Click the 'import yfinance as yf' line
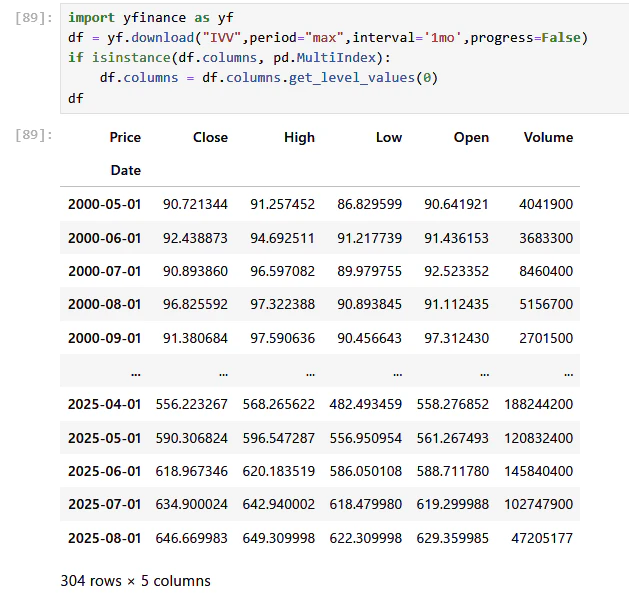Screen dimensions: 629x596 [150, 18]
